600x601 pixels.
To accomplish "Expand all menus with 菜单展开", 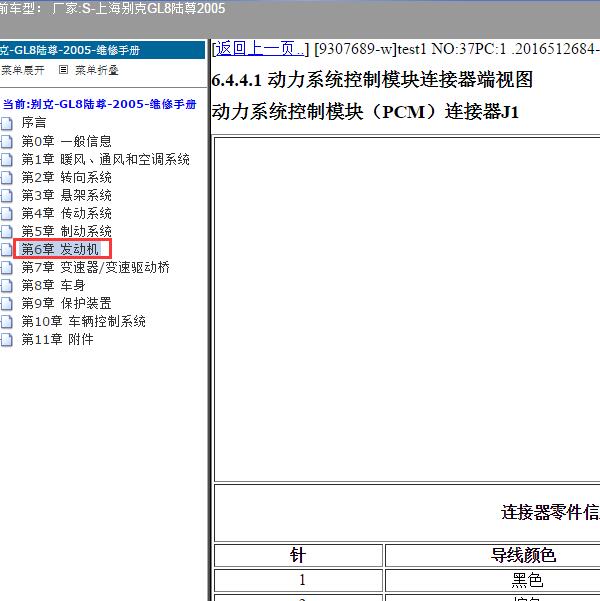I will (22, 70).
